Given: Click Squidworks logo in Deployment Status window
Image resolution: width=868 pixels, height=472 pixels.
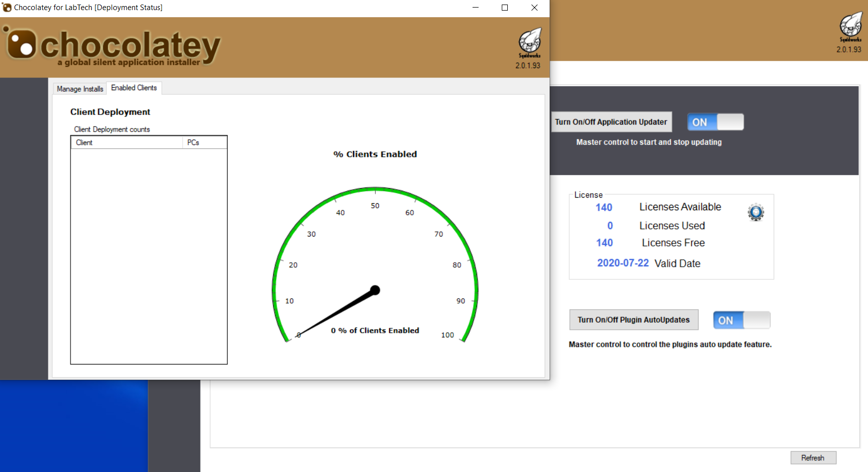Looking at the screenshot, I should pyautogui.click(x=529, y=42).
